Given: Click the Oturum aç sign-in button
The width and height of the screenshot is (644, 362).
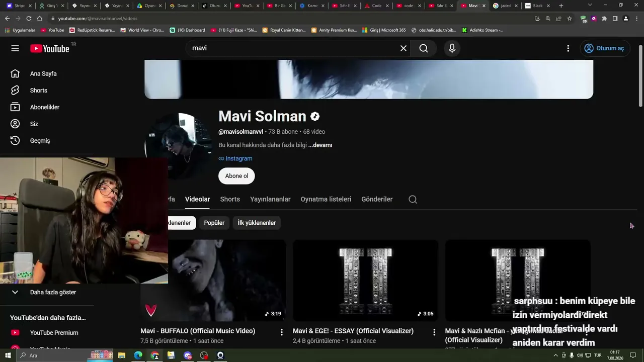Looking at the screenshot, I should click(604, 48).
